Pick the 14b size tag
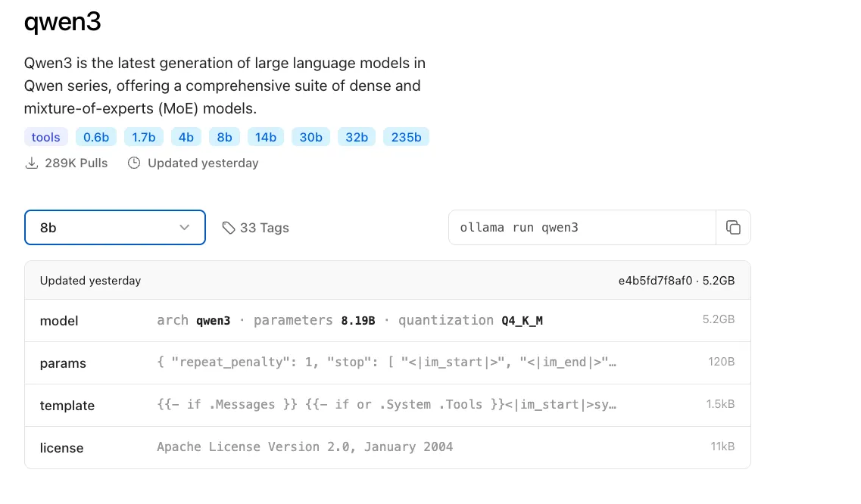Screen dimensions: 861x504 [265, 137]
